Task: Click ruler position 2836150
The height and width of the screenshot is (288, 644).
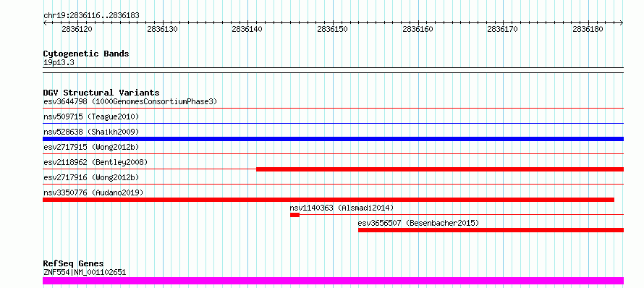Action: click(333, 29)
